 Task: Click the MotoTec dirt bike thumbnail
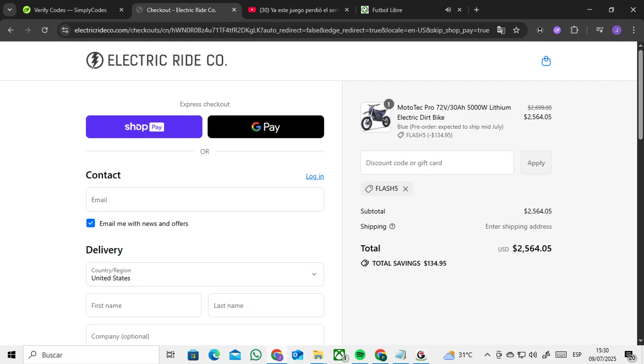376,117
